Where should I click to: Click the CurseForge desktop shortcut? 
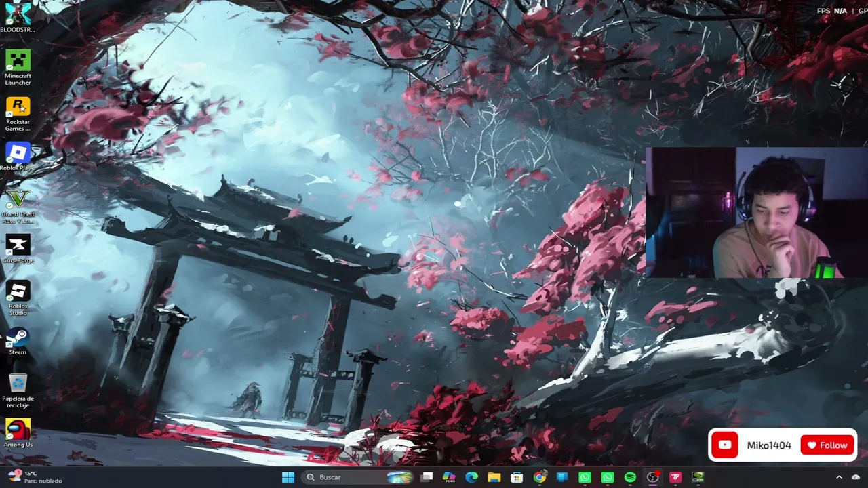(x=18, y=249)
